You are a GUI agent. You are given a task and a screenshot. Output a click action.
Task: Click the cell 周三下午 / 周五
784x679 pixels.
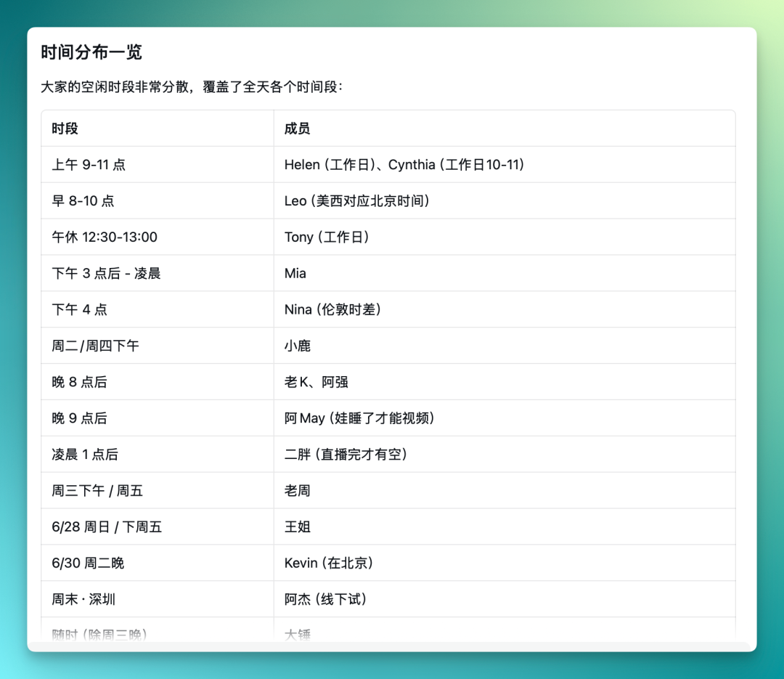[158, 490]
